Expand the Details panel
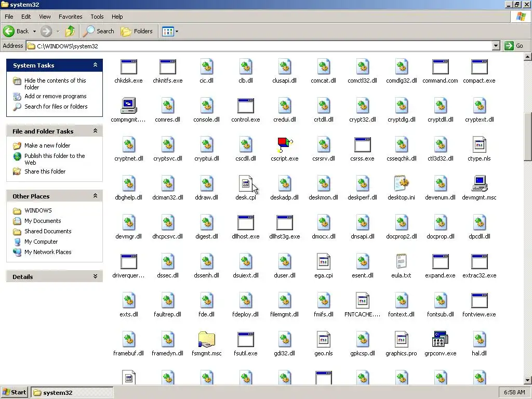The width and height of the screenshot is (532, 399). click(96, 276)
